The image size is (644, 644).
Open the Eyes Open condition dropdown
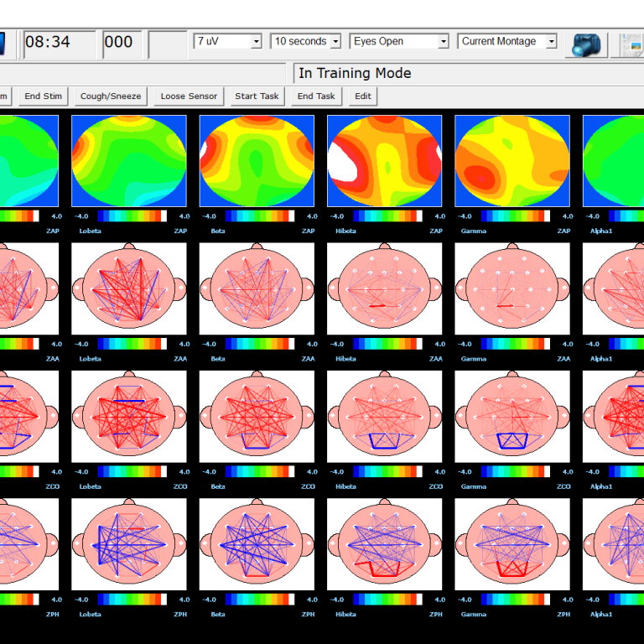399,41
